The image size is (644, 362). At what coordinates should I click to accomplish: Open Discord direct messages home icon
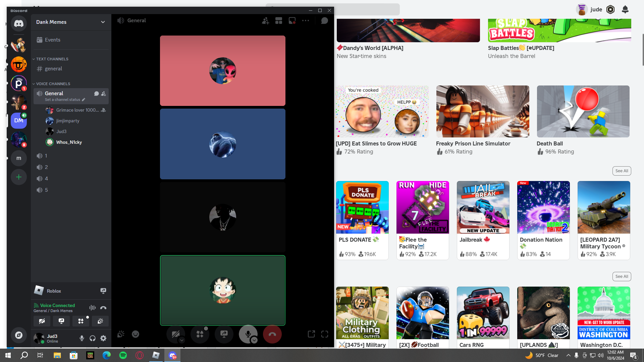pos(19,24)
